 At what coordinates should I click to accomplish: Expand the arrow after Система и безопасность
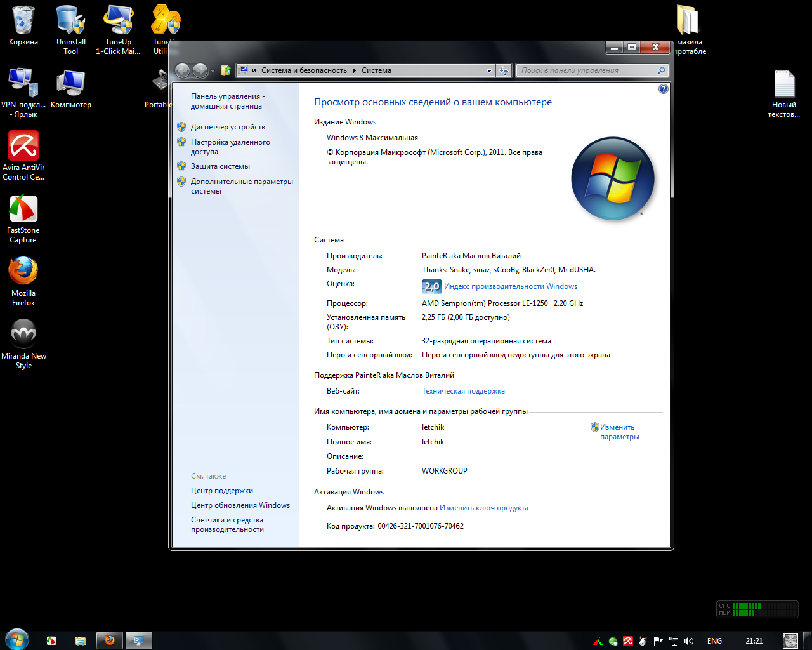354,70
